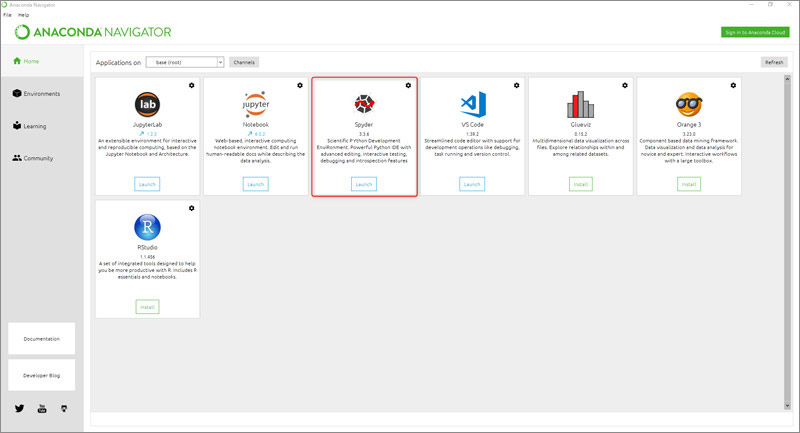This screenshot has height=433, width=800.
Task: Click the Jupyter Notebook logo
Action: 256,104
